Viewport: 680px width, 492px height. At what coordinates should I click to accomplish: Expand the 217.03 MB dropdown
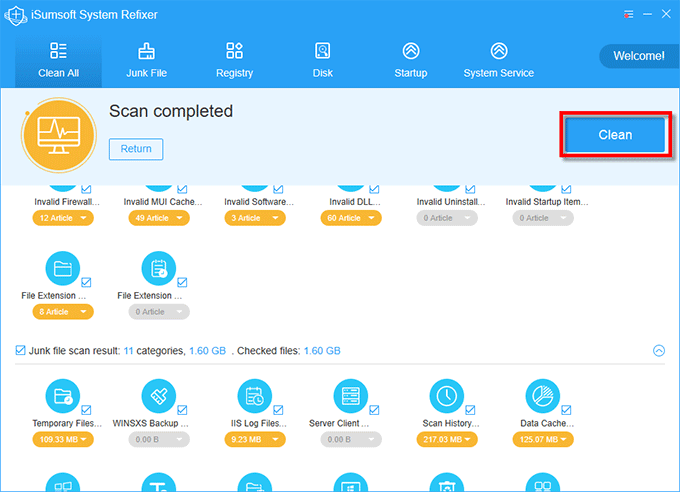tap(447, 439)
